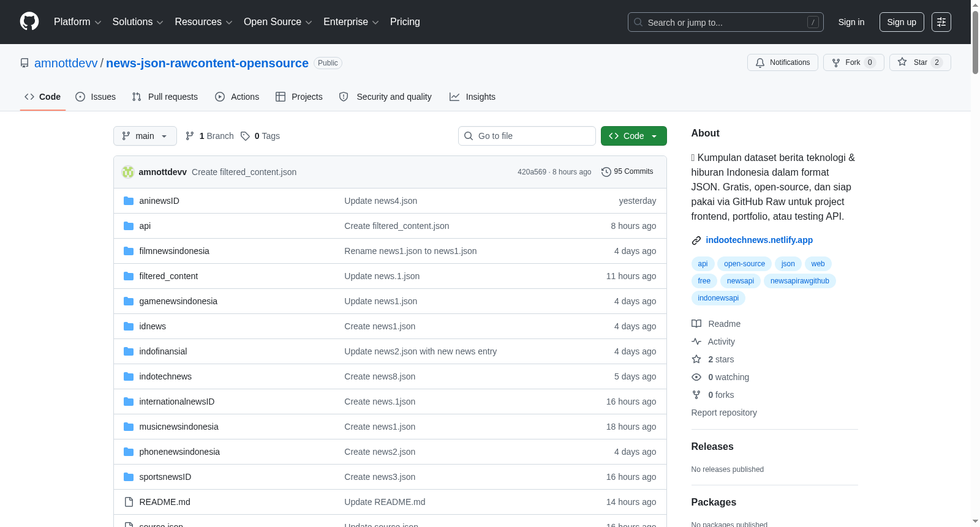Click the Search or jump to field
The width and height of the screenshot is (980, 527).
[x=726, y=22]
